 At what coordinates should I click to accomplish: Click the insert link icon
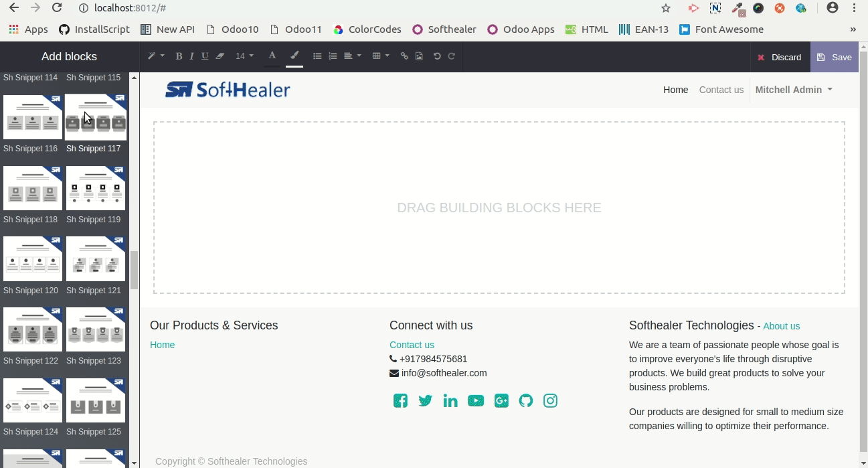[x=404, y=56]
